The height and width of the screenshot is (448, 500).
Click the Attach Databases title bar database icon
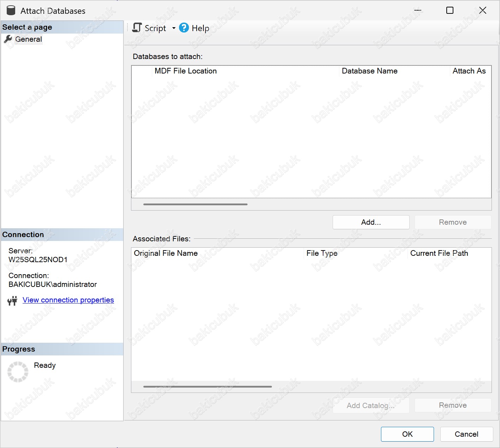11,11
